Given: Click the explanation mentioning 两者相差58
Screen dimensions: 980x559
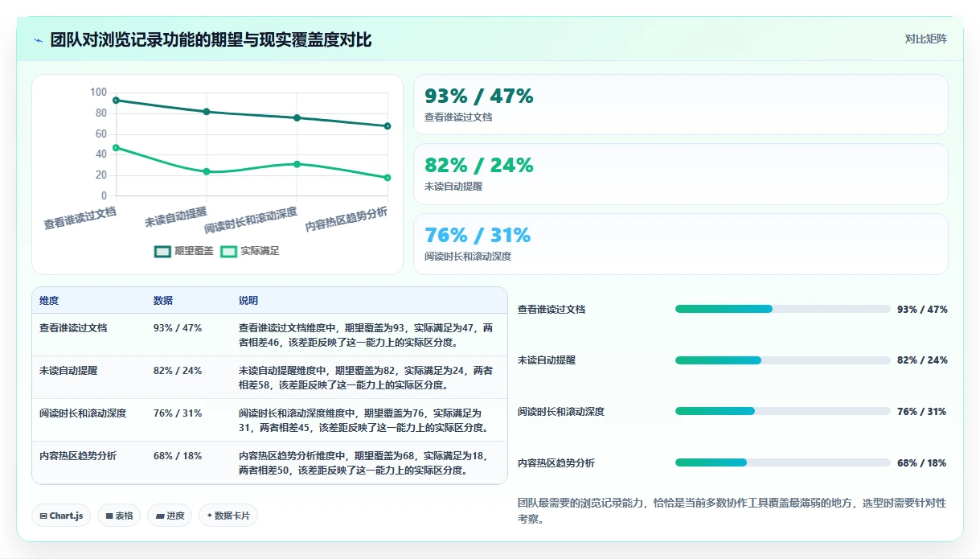Looking at the screenshot, I should 366,378.
